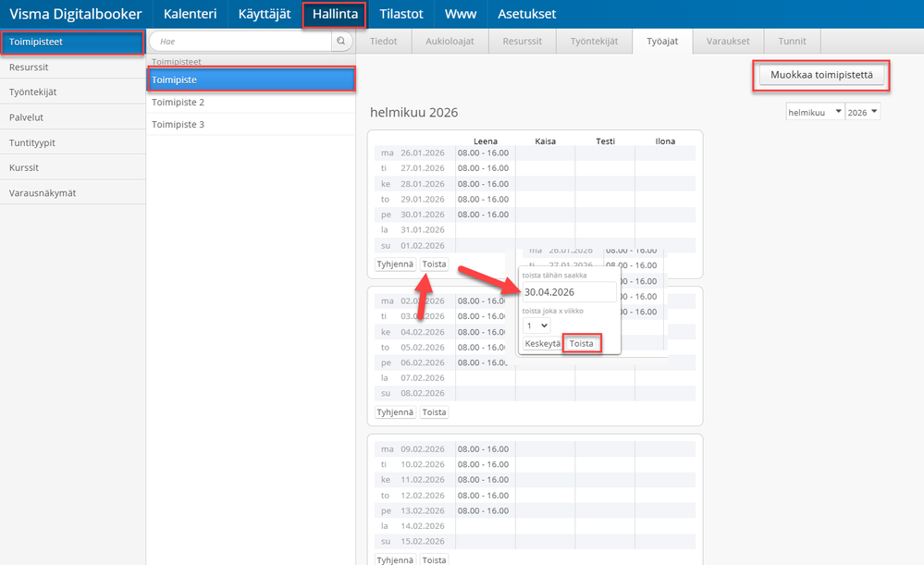
Task: Click Leena's 08.00 - 16.00 on 27.01.2026
Action: 483,168
